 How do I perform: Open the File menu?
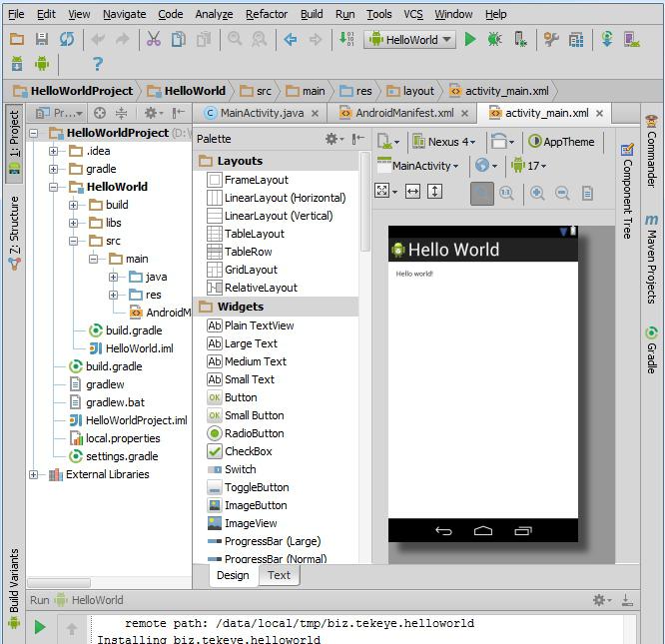(x=16, y=14)
